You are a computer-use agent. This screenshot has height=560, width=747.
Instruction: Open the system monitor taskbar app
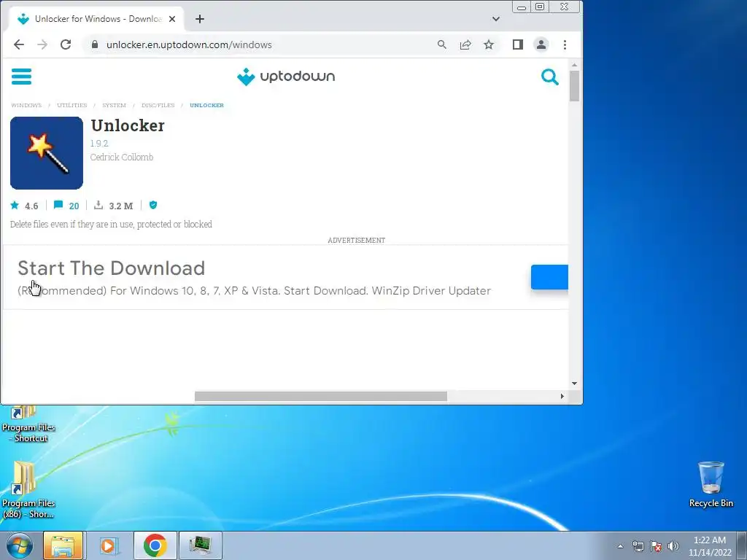pos(200,545)
